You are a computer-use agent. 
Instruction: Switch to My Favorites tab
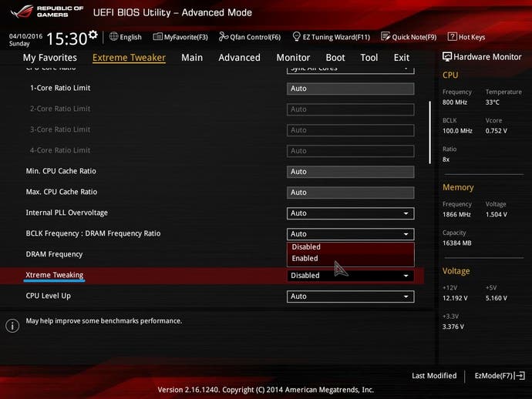click(50, 58)
